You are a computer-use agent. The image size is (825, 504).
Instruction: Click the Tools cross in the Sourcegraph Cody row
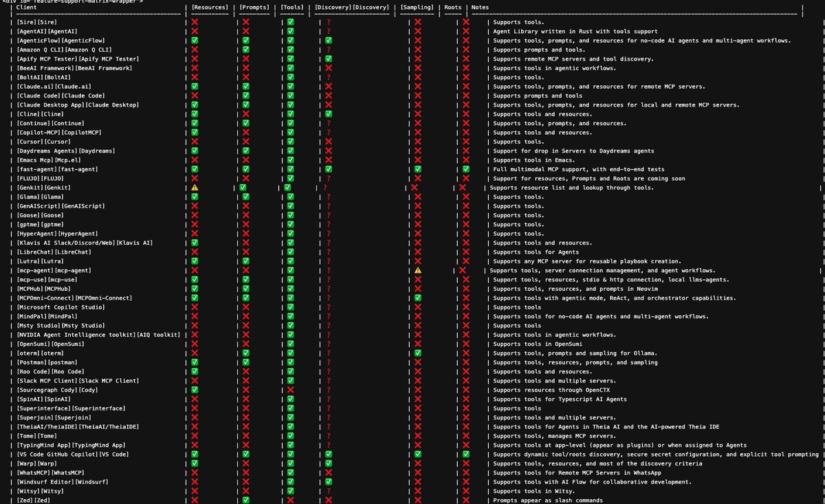coord(291,390)
